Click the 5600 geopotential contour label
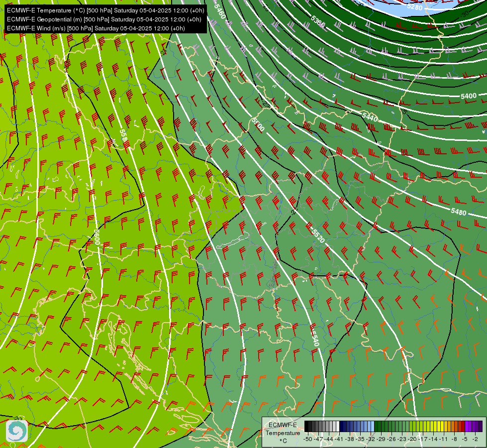The image size is (487, 448). (x=97, y=237)
